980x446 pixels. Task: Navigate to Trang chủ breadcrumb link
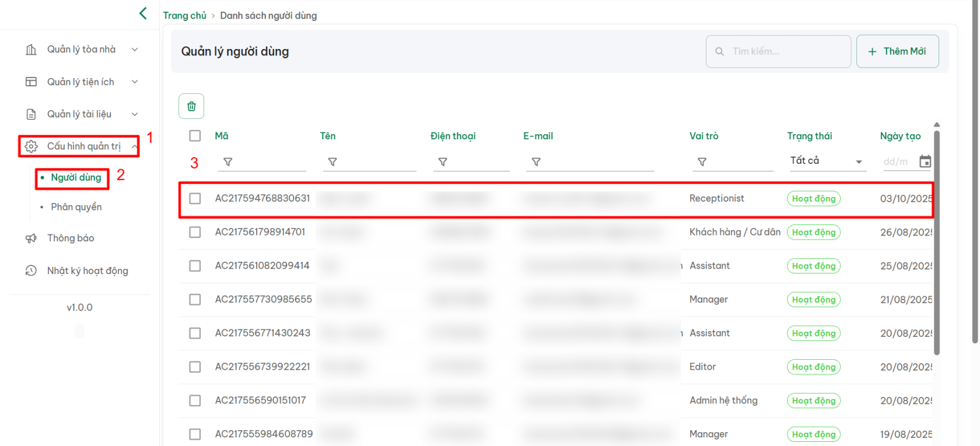[x=184, y=16]
